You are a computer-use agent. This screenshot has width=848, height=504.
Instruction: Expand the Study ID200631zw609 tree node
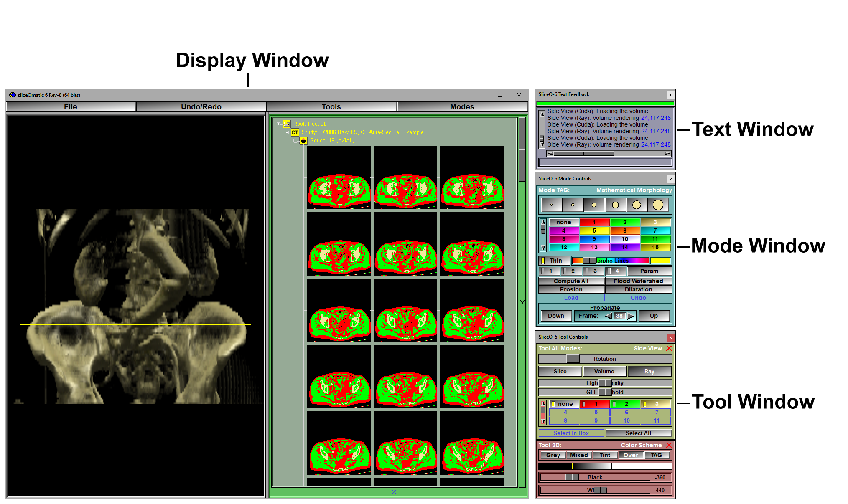tap(287, 132)
